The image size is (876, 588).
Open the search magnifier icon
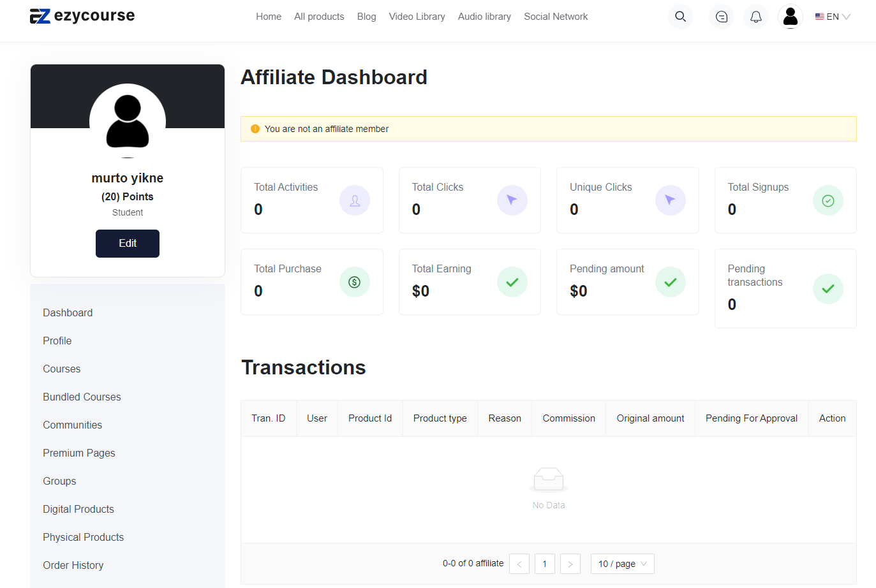point(681,17)
